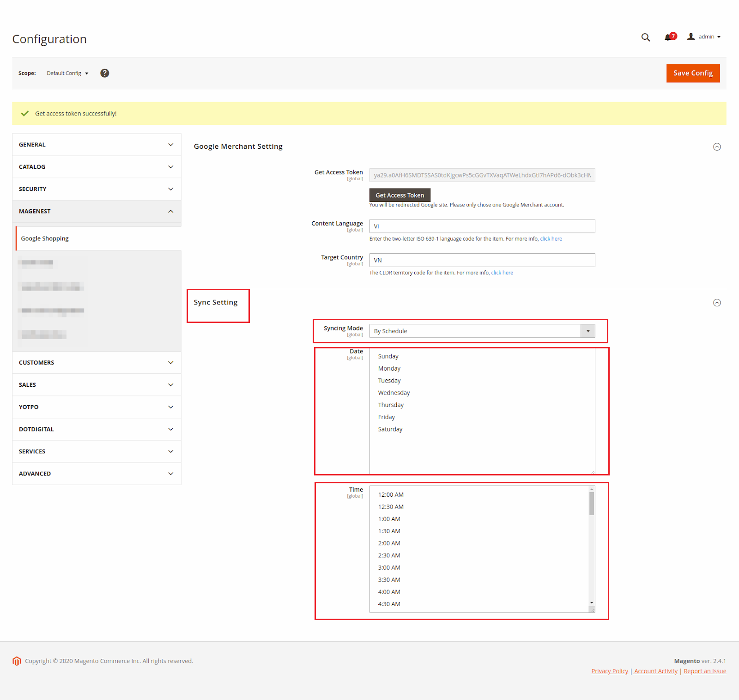The height and width of the screenshot is (700, 739).
Task: Click the scope help question mark icon
Action: [x=105, y=73]
